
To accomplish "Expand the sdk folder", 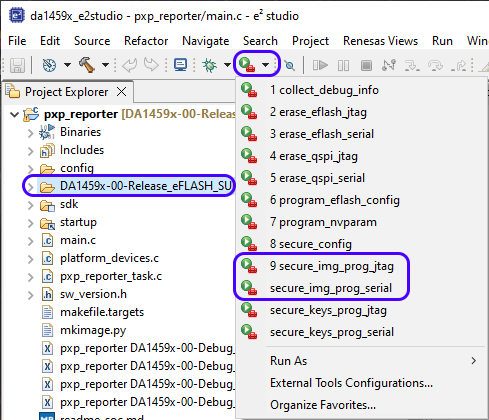I will click(x=31, y=205).
